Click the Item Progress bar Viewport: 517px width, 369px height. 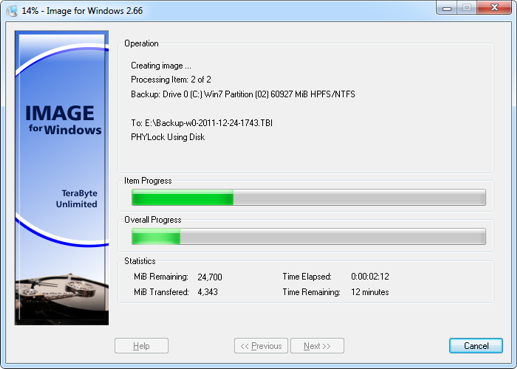(x=309, y=197)
